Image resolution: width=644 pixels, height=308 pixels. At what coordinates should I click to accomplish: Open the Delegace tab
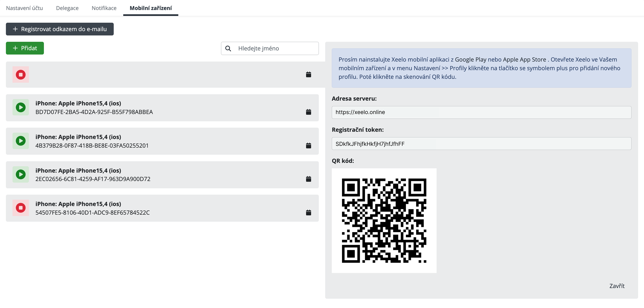(67, 8)
